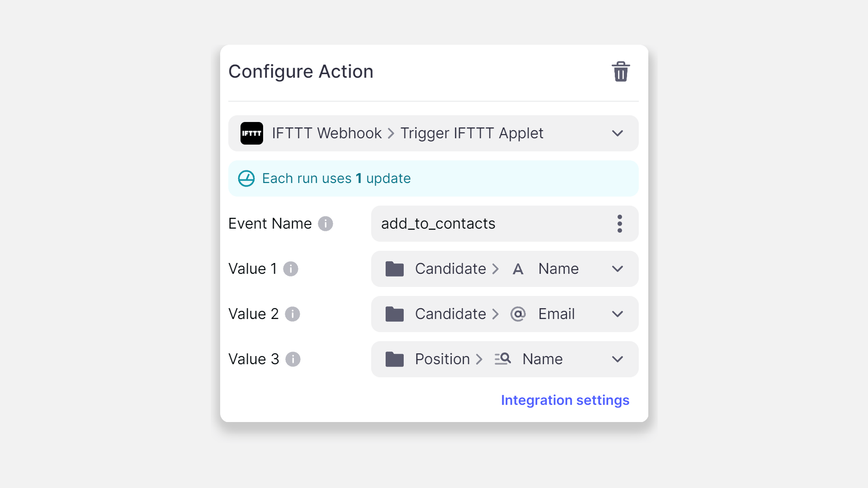
Task: Click the IFTTT Webhook app logo
Action: (x=252, y=133)
